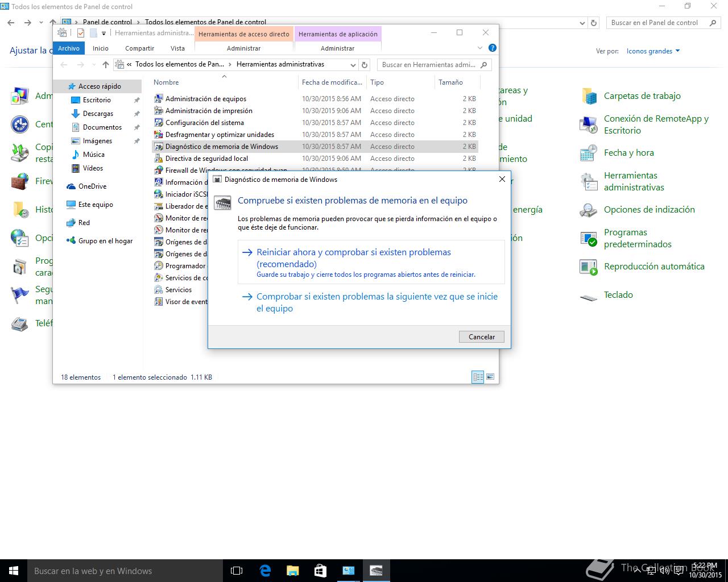
Task: Click the Administración de equipos icon
Action: pyautogui.click(x=159, y=99)
